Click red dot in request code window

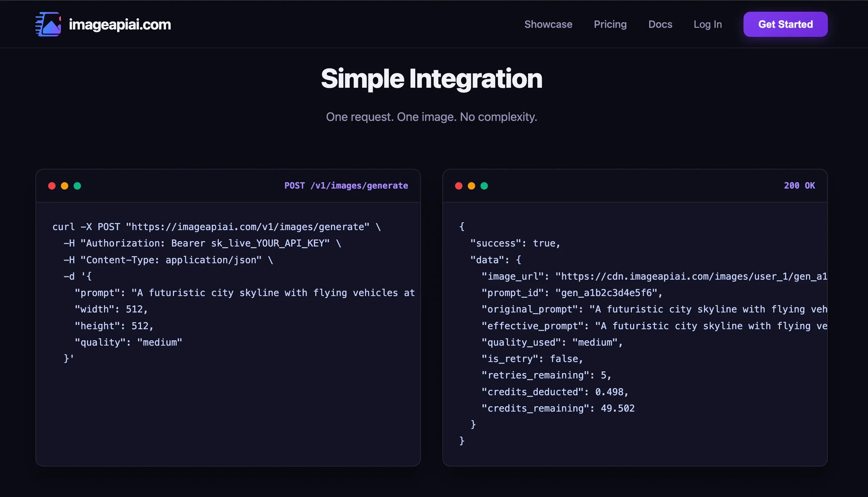pyautogui.click(x=52, y=186)
